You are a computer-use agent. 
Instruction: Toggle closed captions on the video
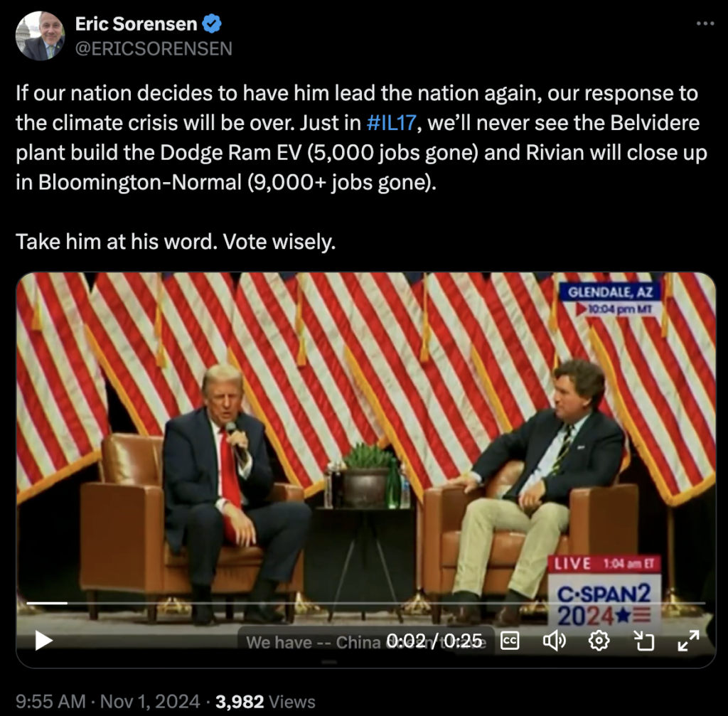tap(510, 641)
